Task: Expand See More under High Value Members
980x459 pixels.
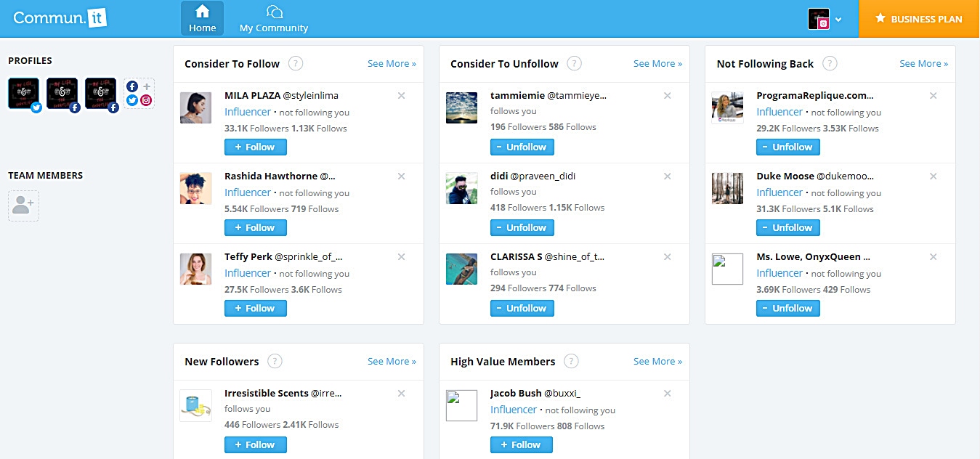Action: [x=657, y=361]
